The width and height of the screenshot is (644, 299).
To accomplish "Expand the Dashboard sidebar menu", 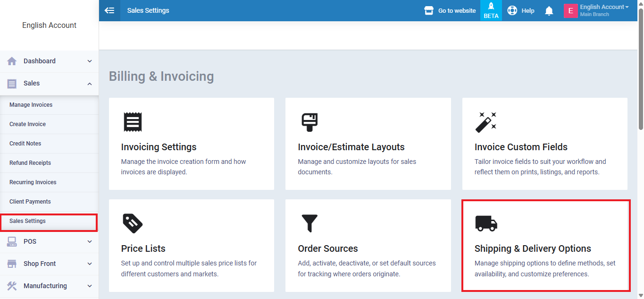I will click(49, 61).
